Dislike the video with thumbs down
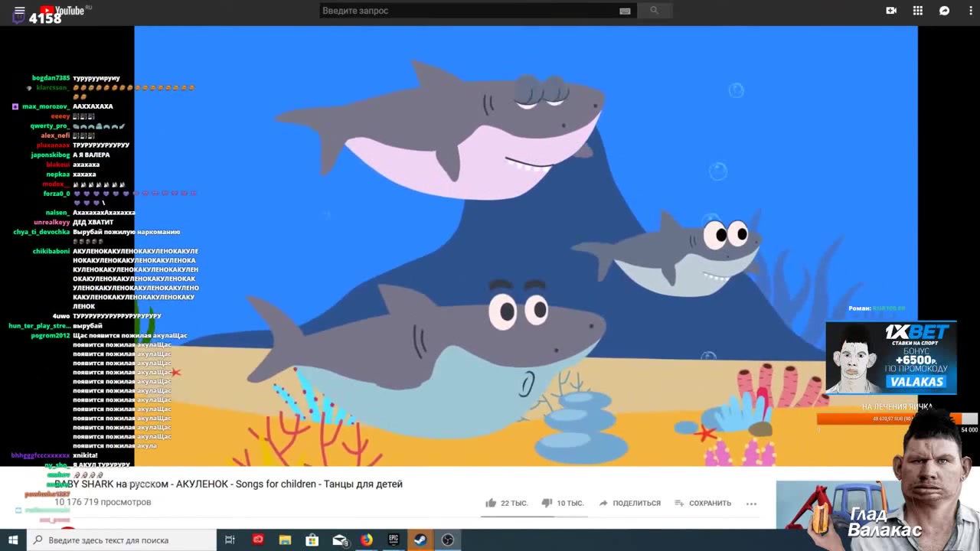Image resolution: width=980 pixels, height=551 pixels. (563, 503)
